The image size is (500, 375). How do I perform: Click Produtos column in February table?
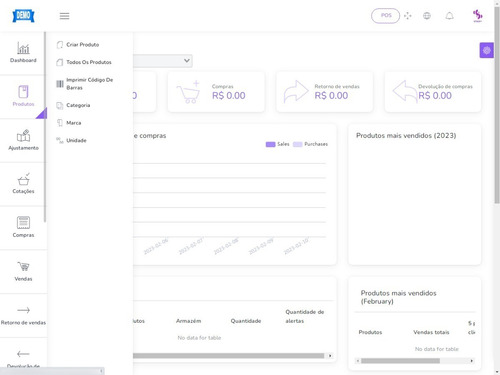(x=370, y=332)
